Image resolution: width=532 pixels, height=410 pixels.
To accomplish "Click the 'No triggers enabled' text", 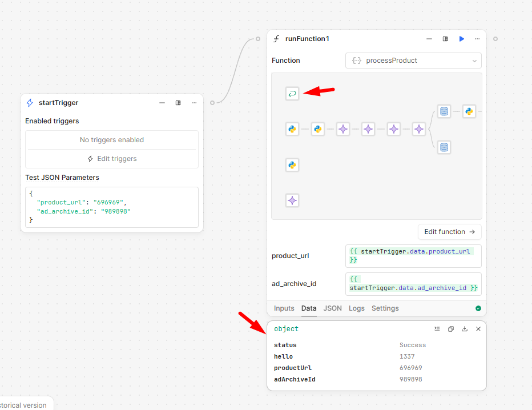I will (112, 140).
